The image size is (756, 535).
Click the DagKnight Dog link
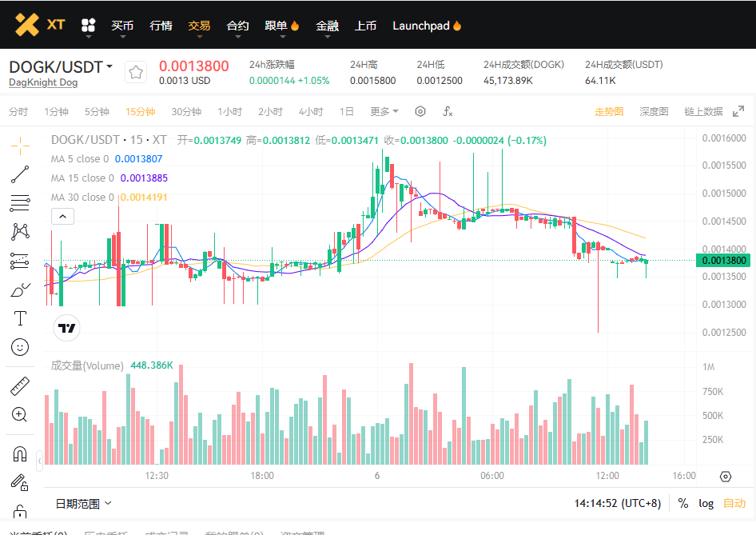click(43, 82)
